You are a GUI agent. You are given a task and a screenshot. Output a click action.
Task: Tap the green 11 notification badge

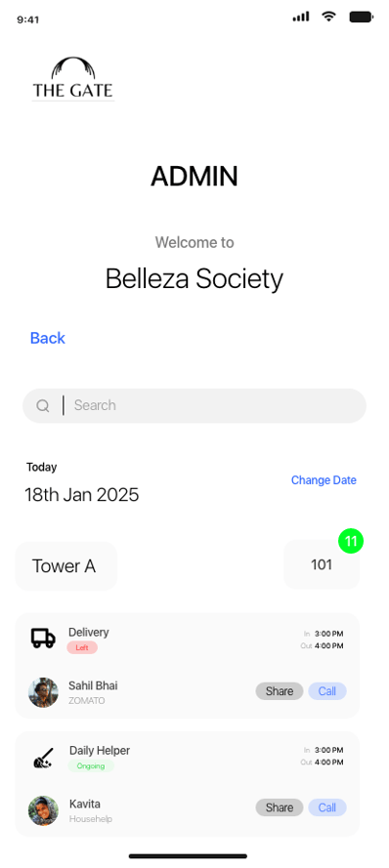coord(351,541)
